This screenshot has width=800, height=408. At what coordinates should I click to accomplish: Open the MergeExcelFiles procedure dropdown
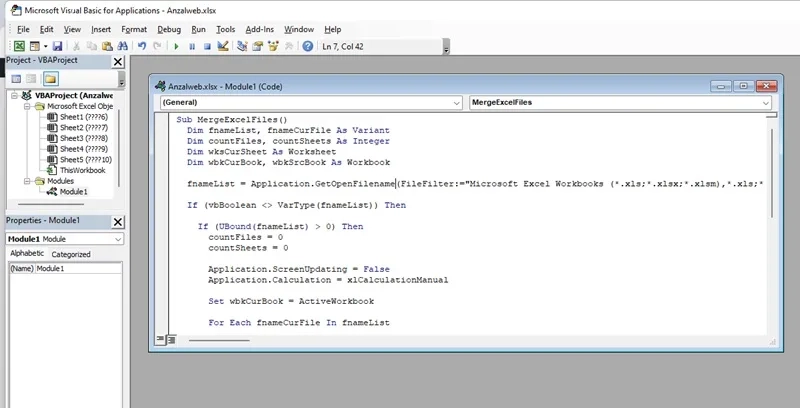click(x=620, y=103)
